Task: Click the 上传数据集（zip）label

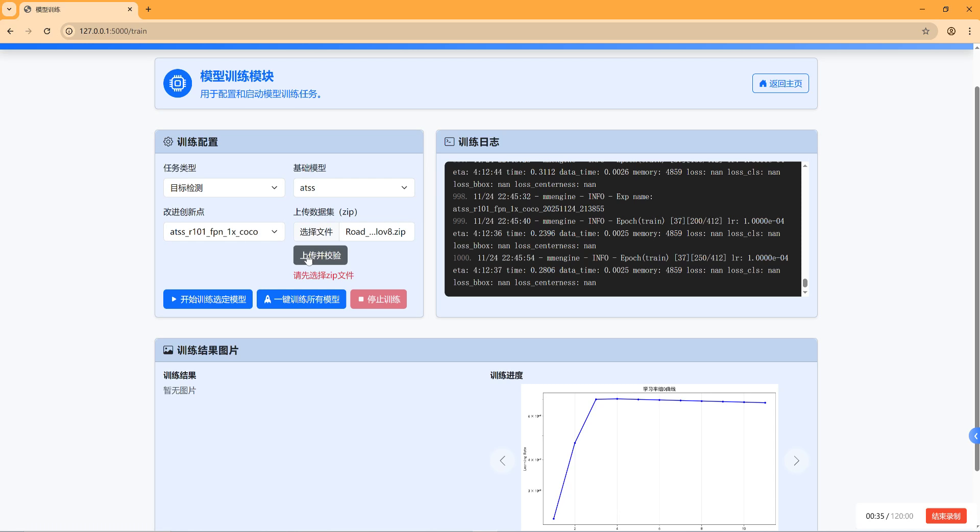Action: (326, 212)
